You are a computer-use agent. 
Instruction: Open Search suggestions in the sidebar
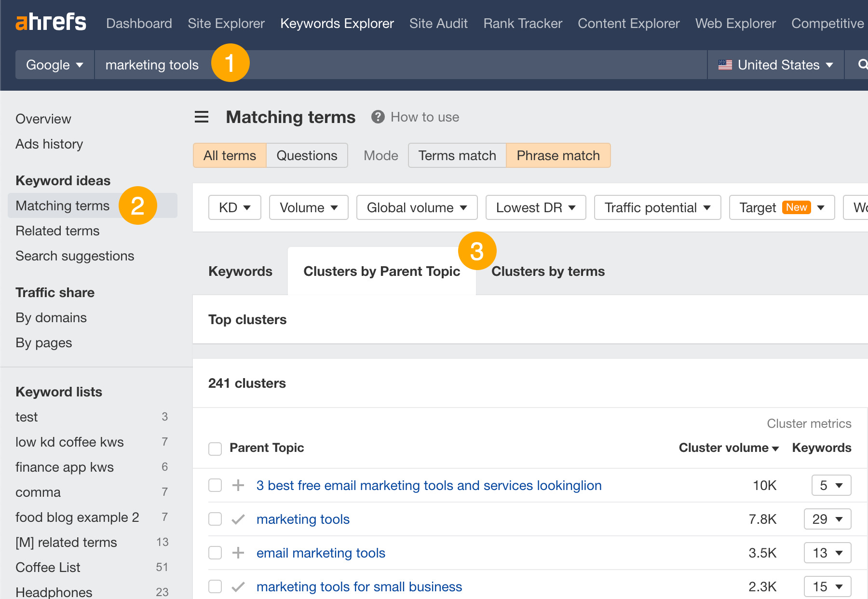75,256
